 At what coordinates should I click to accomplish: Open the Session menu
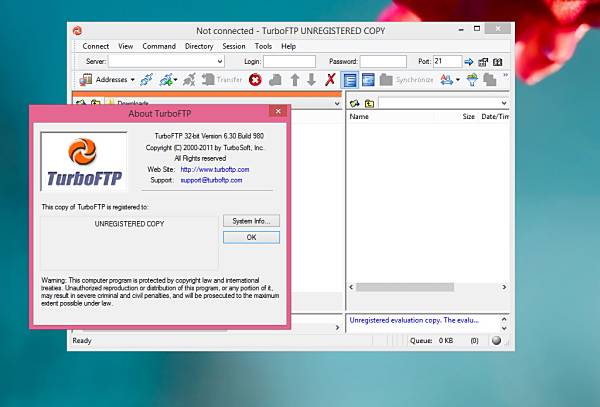pyautogui.click(x=234, y=46)
